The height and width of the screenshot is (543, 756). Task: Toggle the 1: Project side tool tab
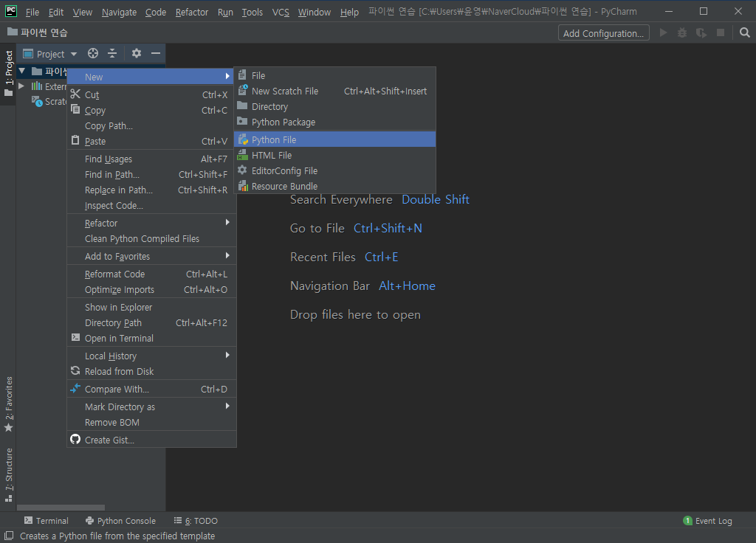9,73
